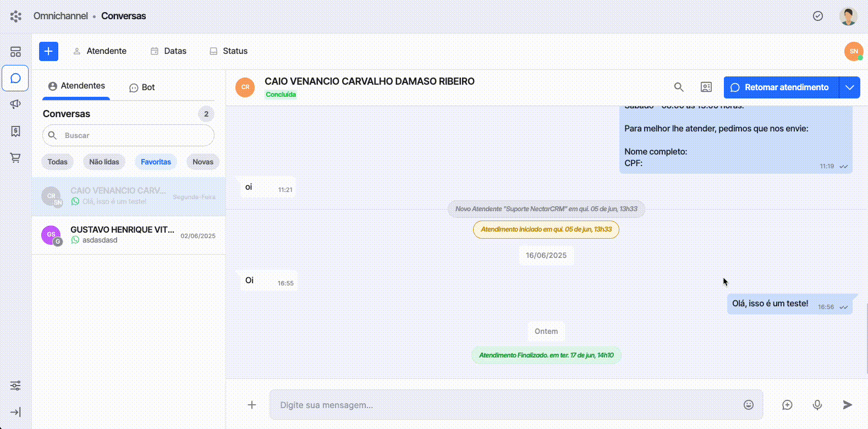Click Retomar atendimento button
This screenshot has width=868, height=429.
[781, 87]
